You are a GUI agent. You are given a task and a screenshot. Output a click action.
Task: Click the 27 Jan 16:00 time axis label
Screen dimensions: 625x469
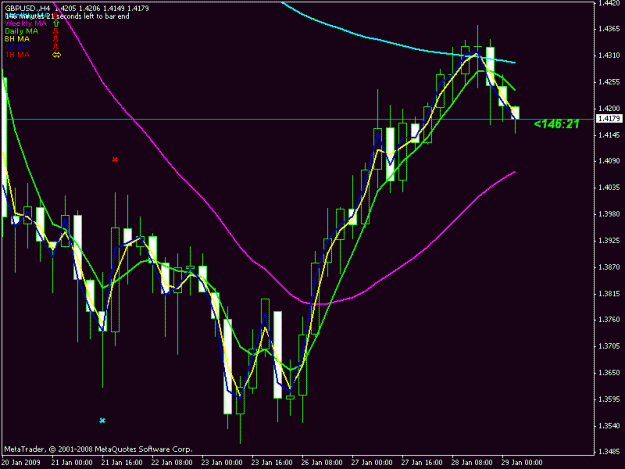click(422, 462)
